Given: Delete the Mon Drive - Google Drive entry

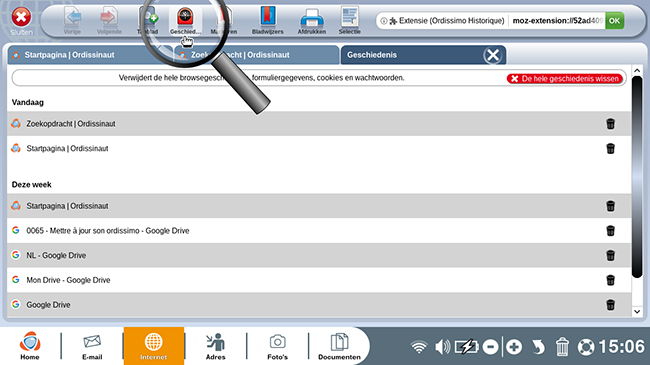Looking at the screenshot, I should (x=610, y=280).
